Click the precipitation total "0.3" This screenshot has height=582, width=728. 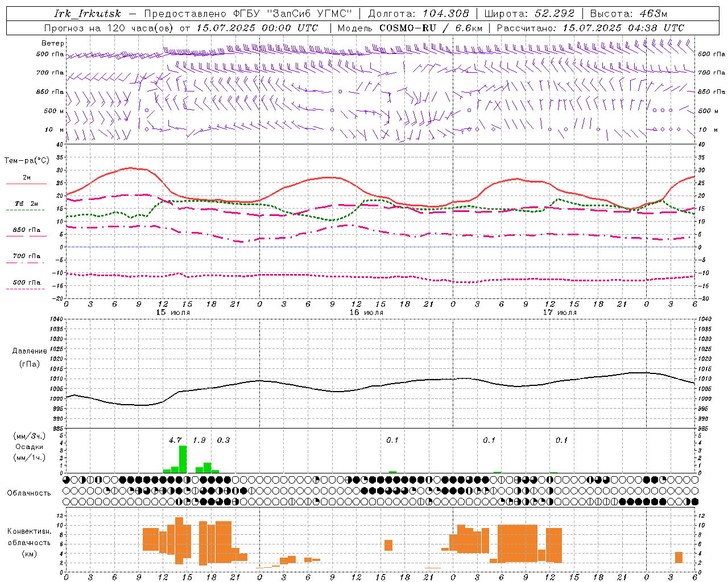click(224, 440)
